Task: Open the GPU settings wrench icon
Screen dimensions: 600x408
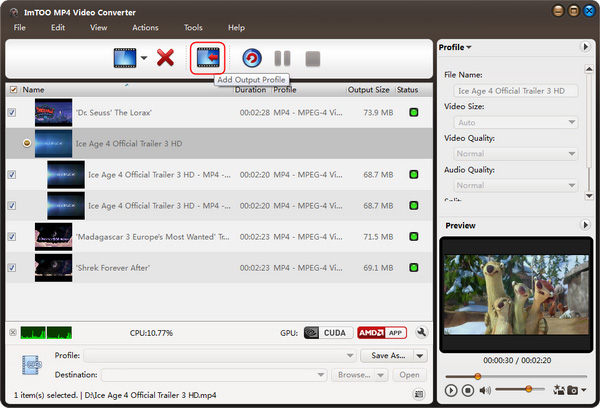Action: 421,332
